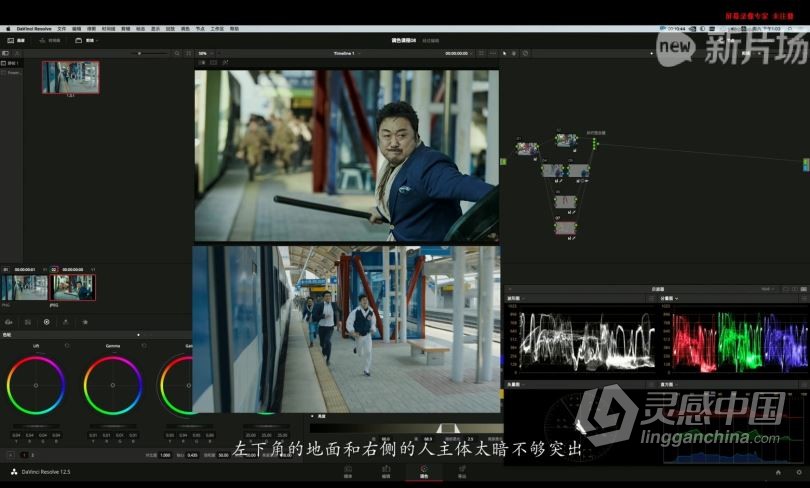Go to the Media page
Image resolution: width=810 pixels, height=488 pixels.
pyautogui.click(x=348, y=471)
